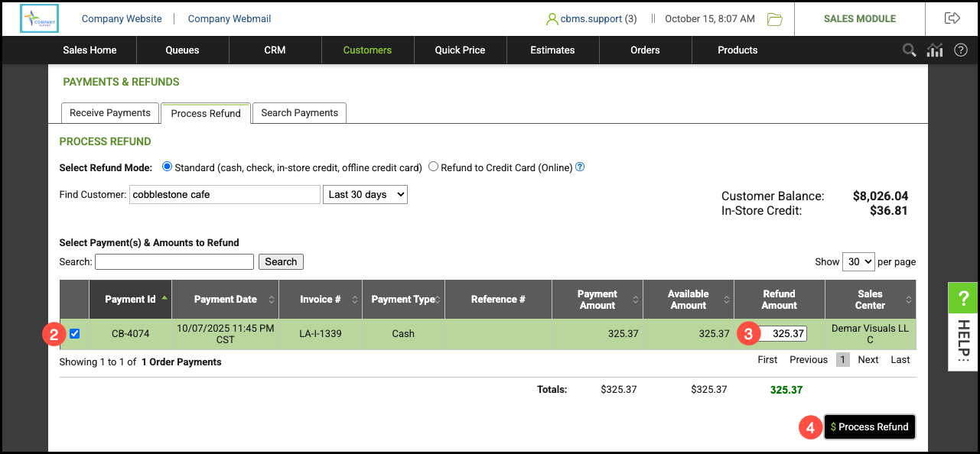Open the Estimates menu

pos(552,50)
